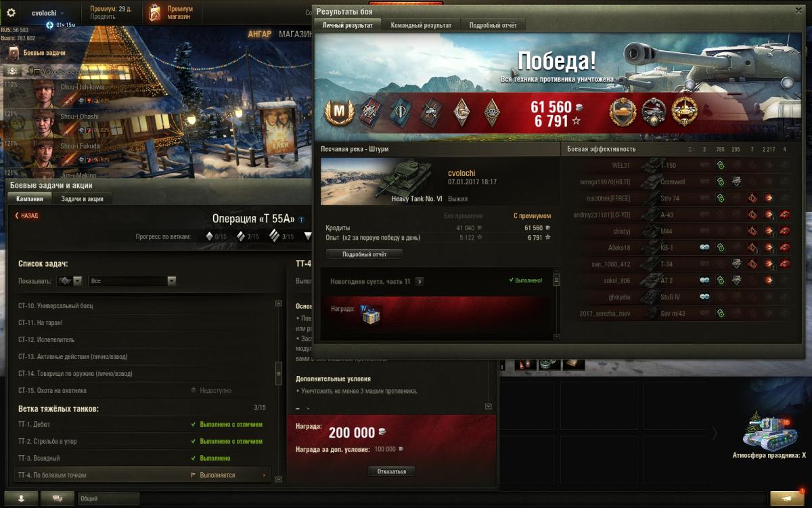Viewport: 812px width, 508px height.
Task: Open the contacts button in bottom bar
Action: (x=22, y=498)
